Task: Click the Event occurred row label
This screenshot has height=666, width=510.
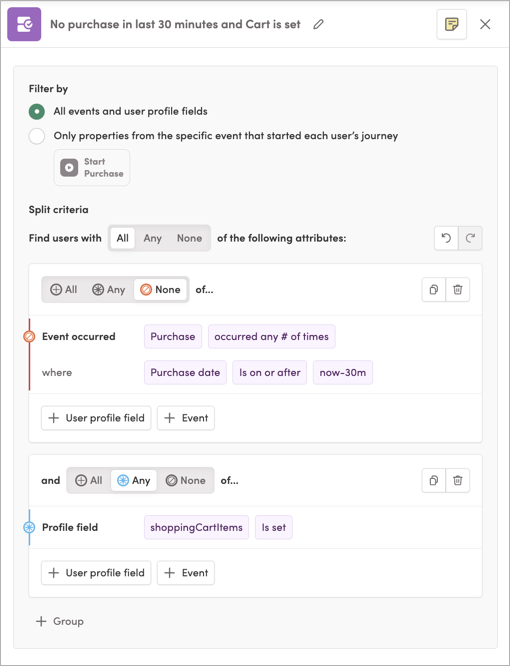Action: tap(79, 336)
